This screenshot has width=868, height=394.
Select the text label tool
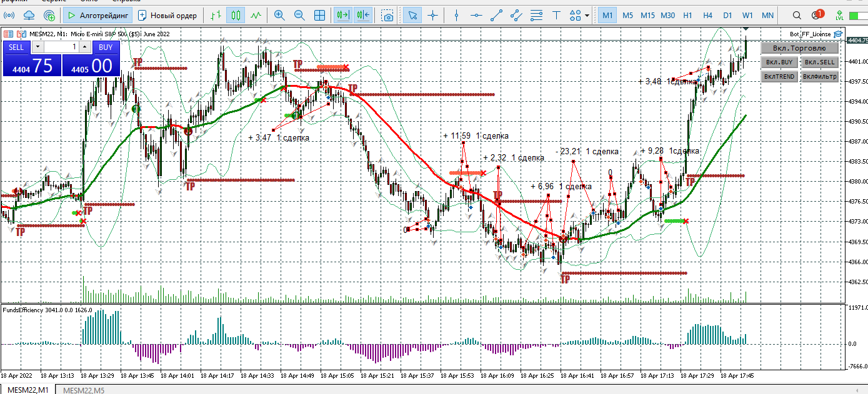click(556, 15)
